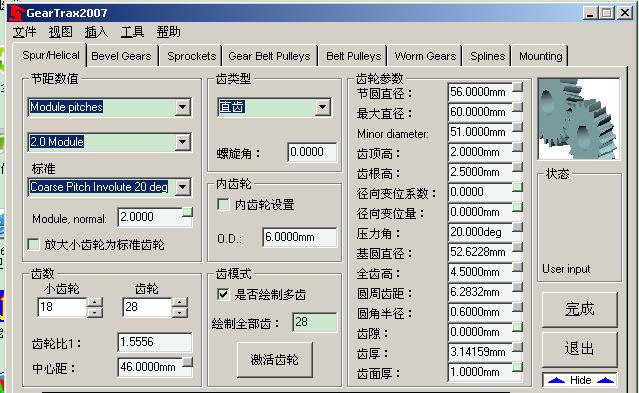Click the 齿面厚 value 1.0000mm
The width and height of the screenshot is (639, 393).
[480, 372]
